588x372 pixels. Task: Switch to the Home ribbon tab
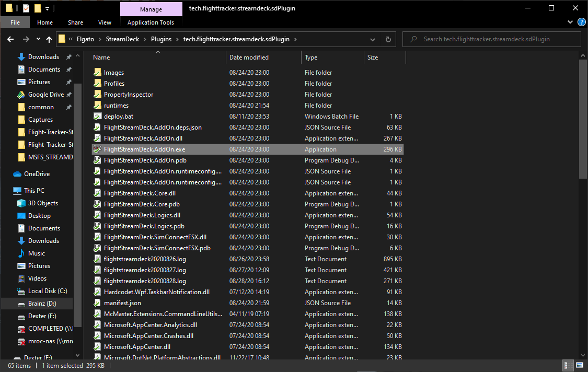tap(44, 22)
